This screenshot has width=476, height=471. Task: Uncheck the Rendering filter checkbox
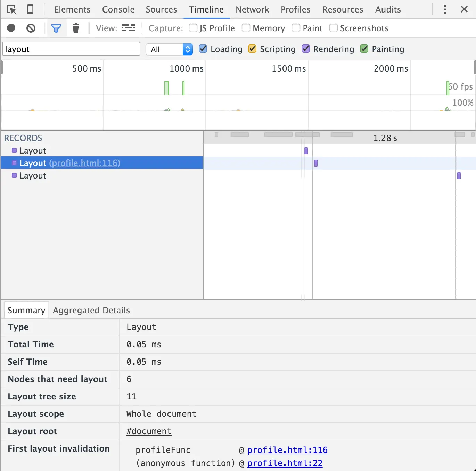(x=306, y=49)
